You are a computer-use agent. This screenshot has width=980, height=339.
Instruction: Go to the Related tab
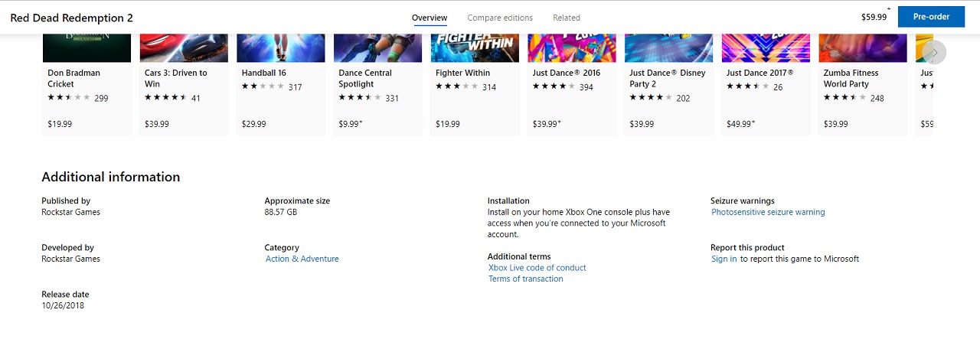point(567,18)
